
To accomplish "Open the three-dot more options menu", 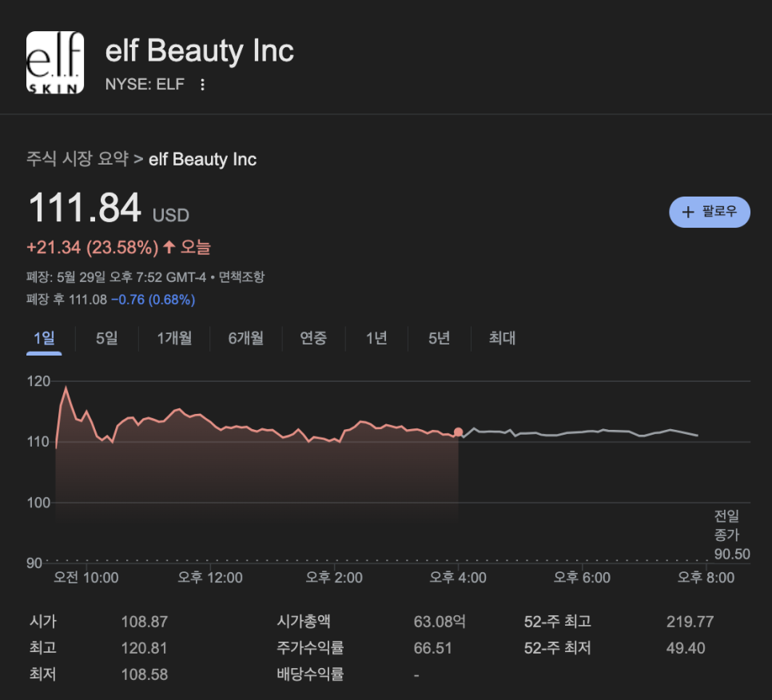I will click(202, 85).
